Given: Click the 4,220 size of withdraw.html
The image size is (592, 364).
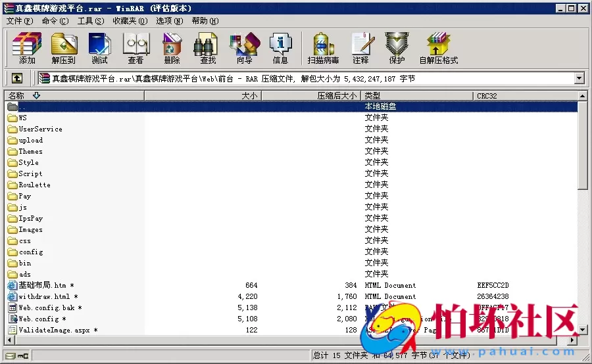Looking at the screenshot, I should point(248,296).
